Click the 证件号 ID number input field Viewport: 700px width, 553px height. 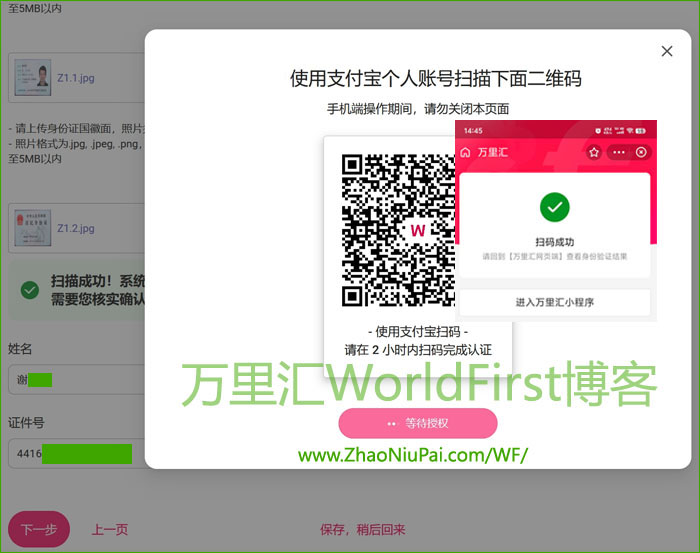pos(77,453)
